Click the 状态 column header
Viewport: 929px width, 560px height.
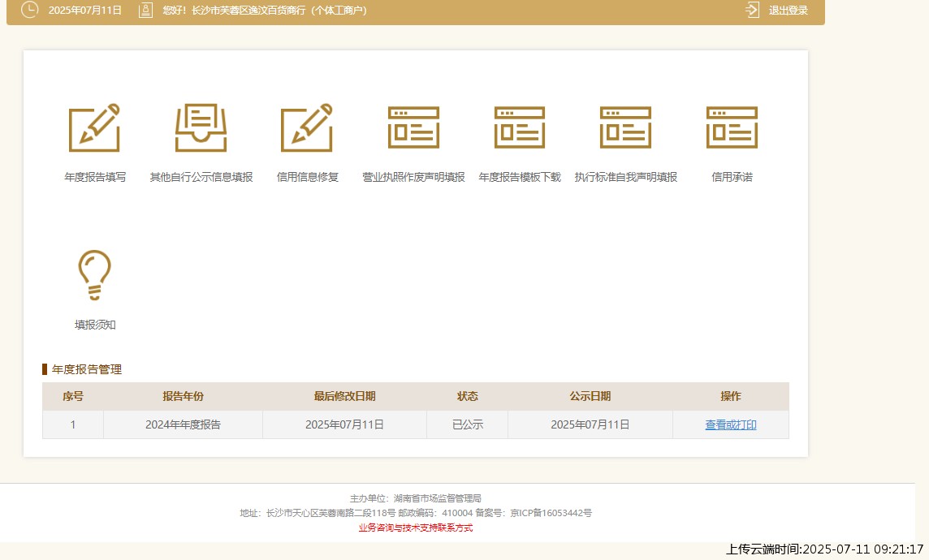coord(468,396)
